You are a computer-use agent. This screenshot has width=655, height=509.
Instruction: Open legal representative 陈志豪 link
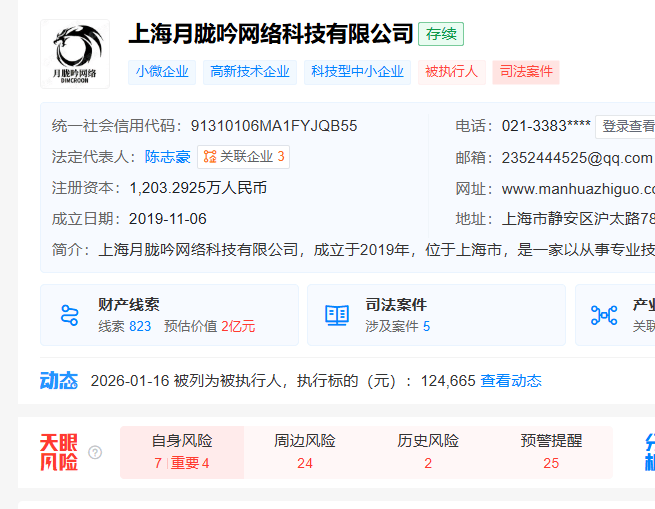tap(167, 157)
